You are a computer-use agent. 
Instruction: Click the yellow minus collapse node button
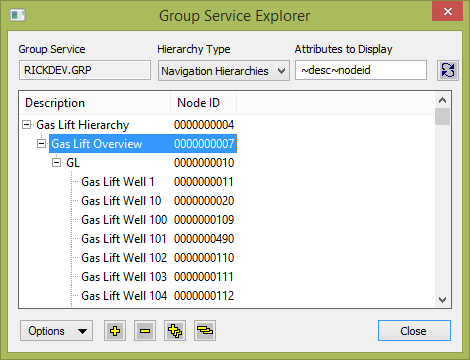point(145,331)
